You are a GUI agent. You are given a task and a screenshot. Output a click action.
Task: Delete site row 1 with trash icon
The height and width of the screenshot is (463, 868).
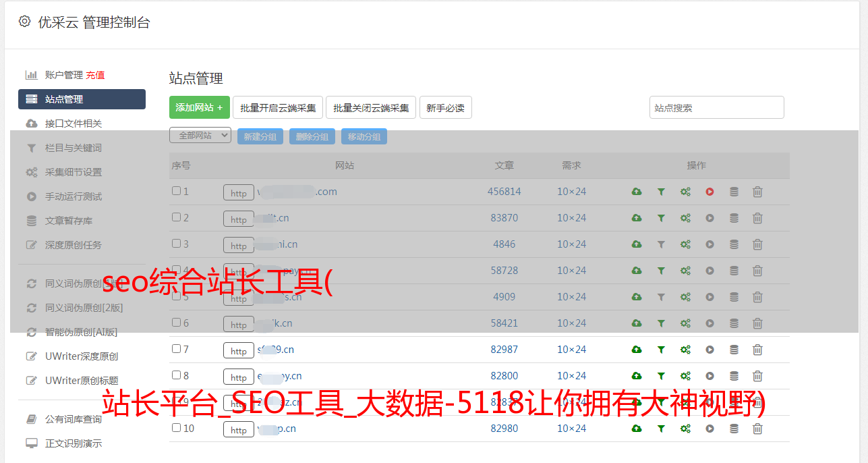pos(757,192)
